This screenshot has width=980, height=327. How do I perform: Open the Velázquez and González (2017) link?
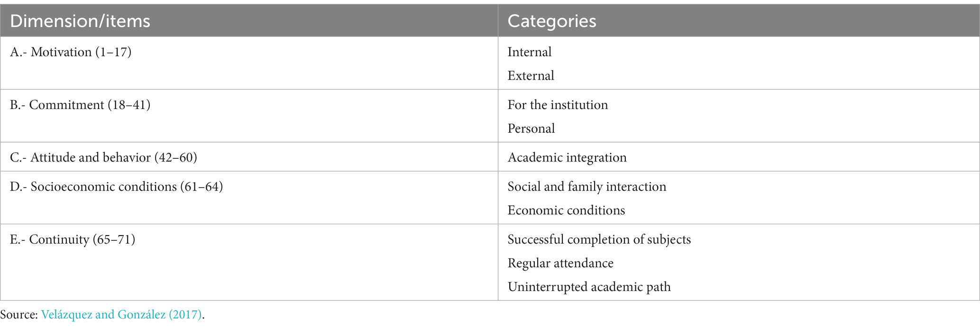pyautogui.click(x=121, y=315)
